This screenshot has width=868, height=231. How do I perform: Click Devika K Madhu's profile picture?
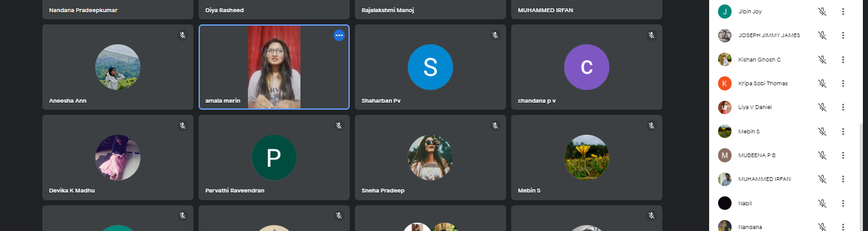[x=118, y=158]
